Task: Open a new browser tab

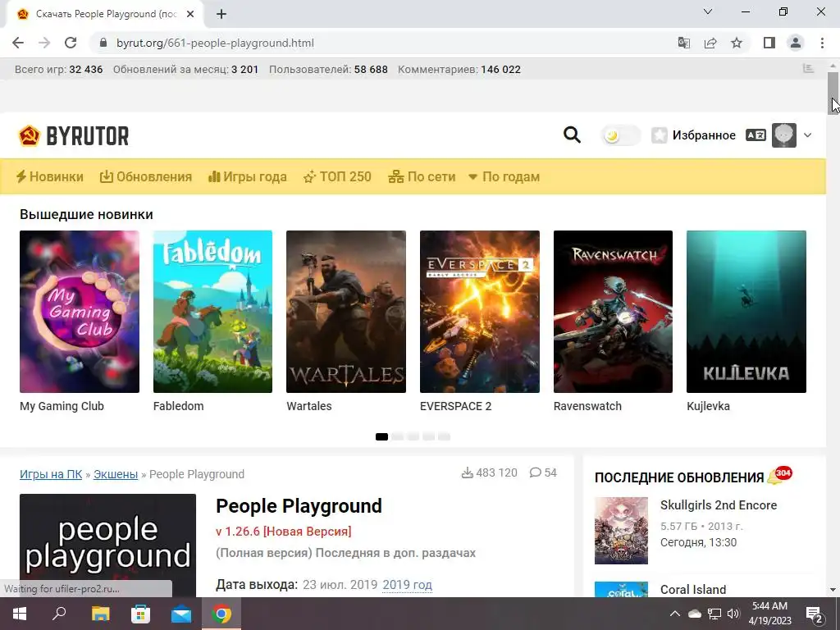Action: pos(221,15)
